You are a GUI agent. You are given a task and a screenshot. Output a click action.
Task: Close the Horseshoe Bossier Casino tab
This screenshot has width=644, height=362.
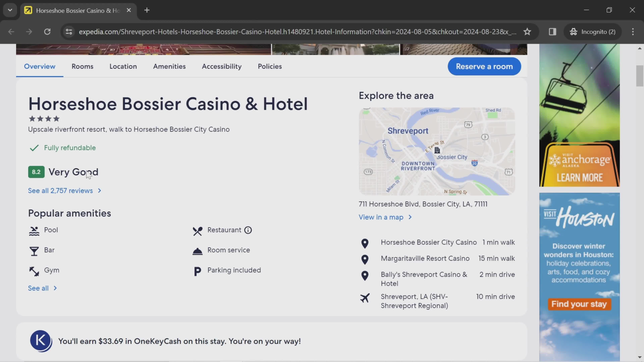click(x=129, y=10)
